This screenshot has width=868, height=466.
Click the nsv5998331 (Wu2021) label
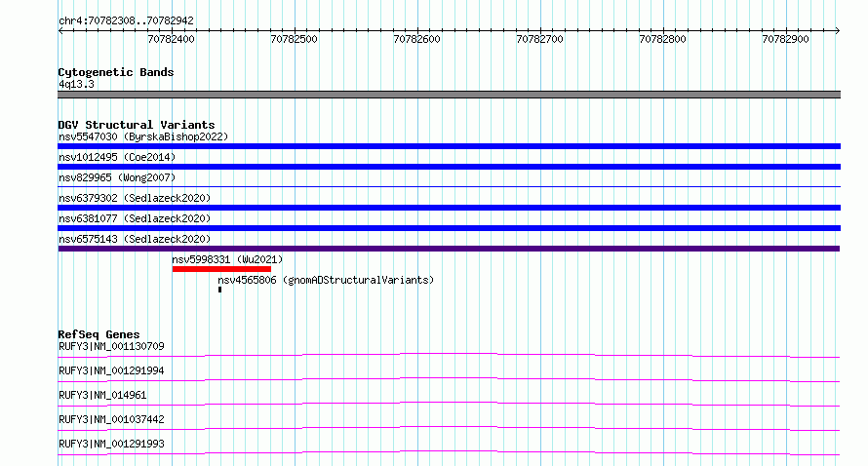[227, 259]
